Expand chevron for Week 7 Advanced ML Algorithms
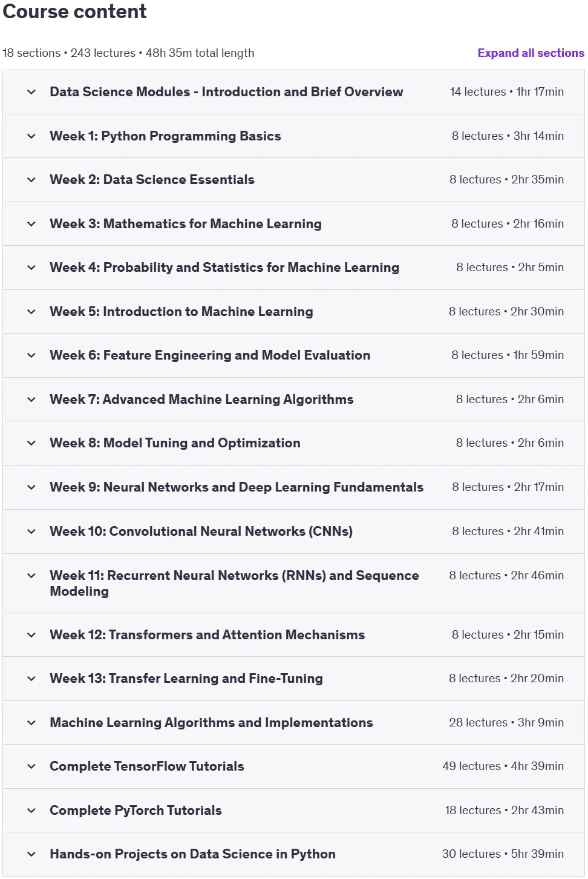The width and height of the screenshot is (588, 879). point(31,400)
